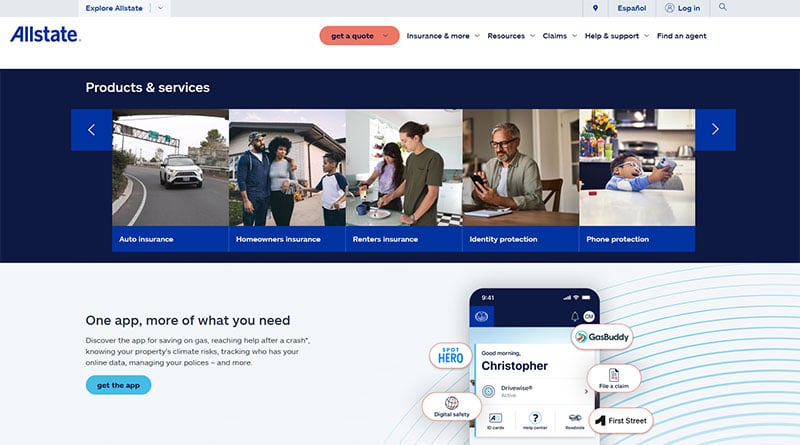Advance carousel with right arrow

(x=715, y=129)
